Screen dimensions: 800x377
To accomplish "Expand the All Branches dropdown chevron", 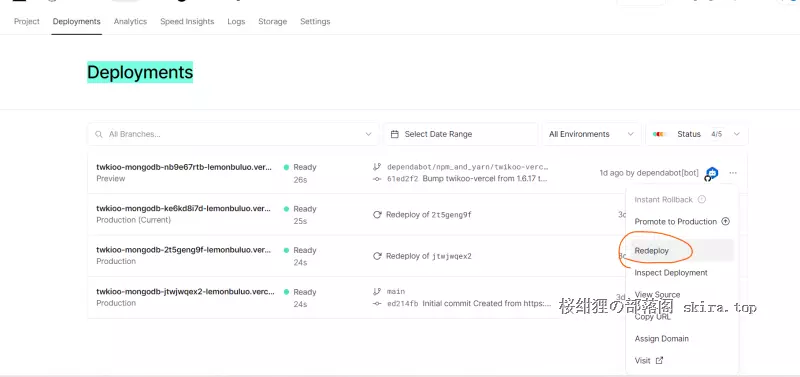I will point(368,134).
